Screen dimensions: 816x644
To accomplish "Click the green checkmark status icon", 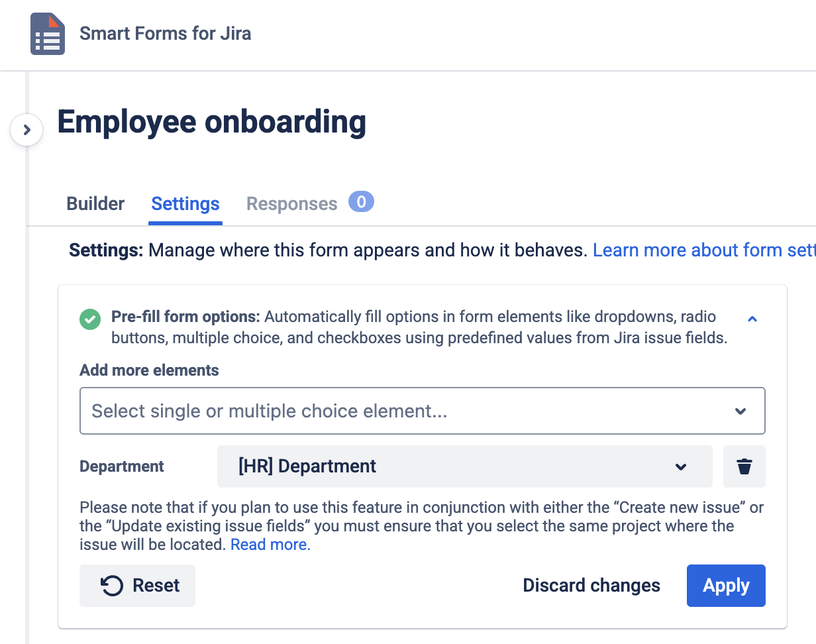I will coord(90,319).
